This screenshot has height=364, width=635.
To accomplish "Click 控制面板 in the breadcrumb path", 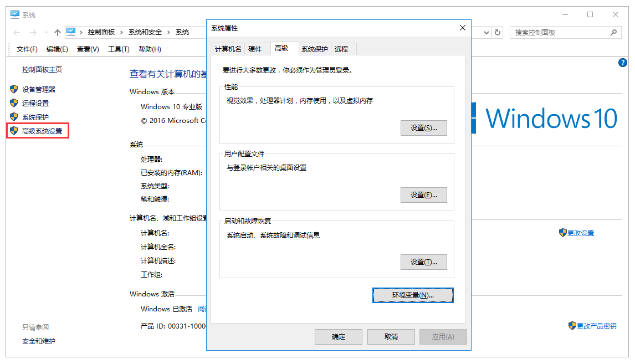I will (x=101, y=32).
